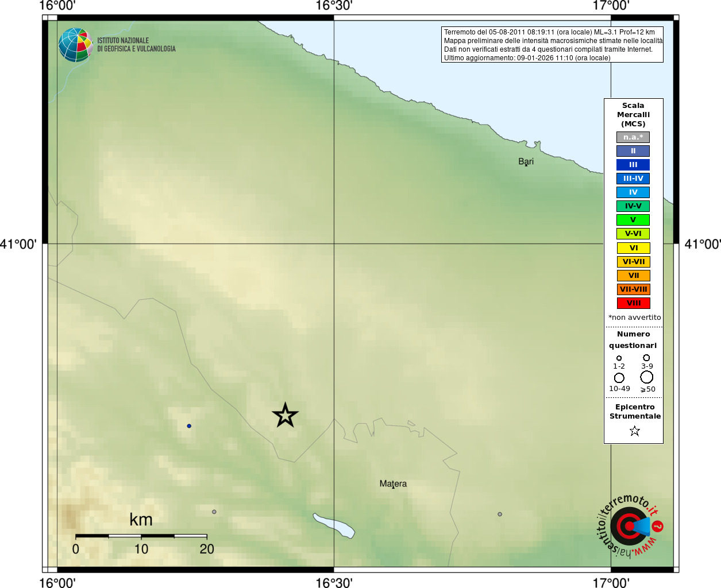Click the III intensity legend swatch
This screenshot has height=588, width=721.
[x=633, y=165]
